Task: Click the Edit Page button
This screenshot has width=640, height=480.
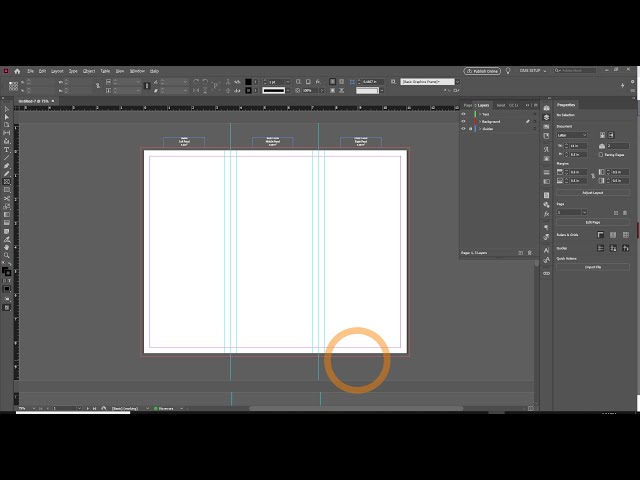Action: [x=593, y=222]
